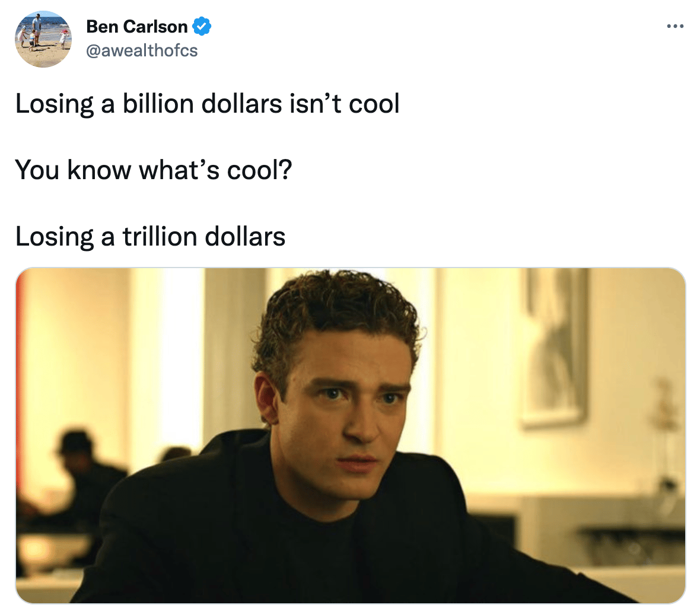Click the display name Ben Carlson
700x611 pixels.
pos(136,27)
